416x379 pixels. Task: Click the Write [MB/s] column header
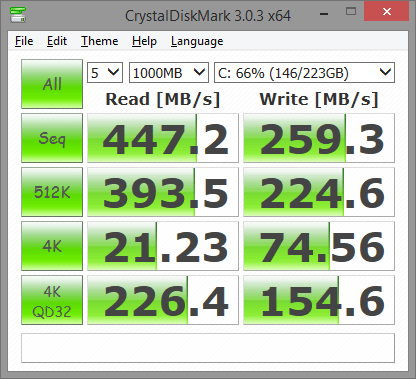point(319,100)
